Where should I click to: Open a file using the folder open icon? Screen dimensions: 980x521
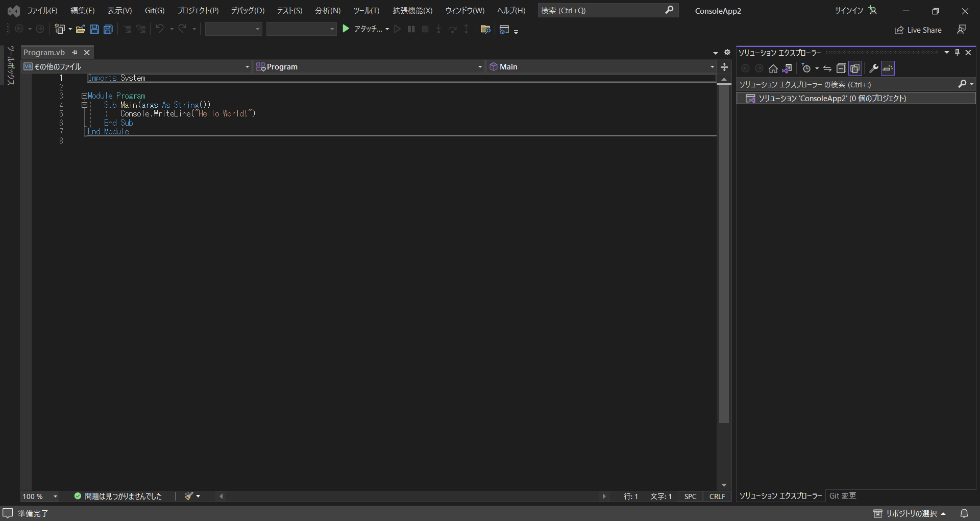[x=80, y=29]
